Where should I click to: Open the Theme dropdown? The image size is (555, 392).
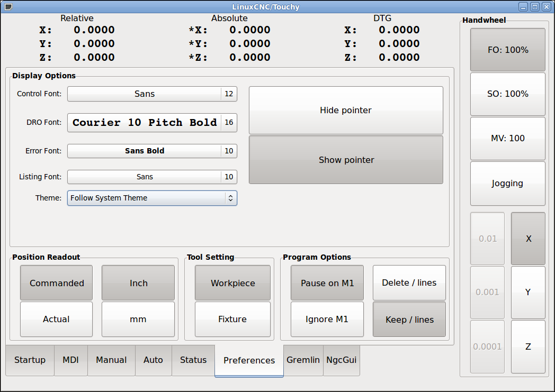(x=152, y=198)
